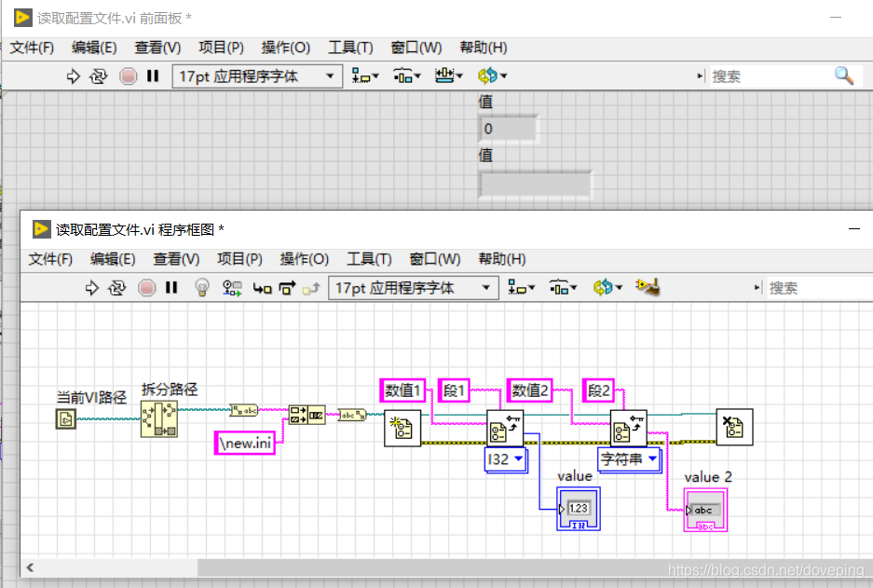Run the VI from front panel toolbar
Screen dimensions: 873x588
pos(74,76)
